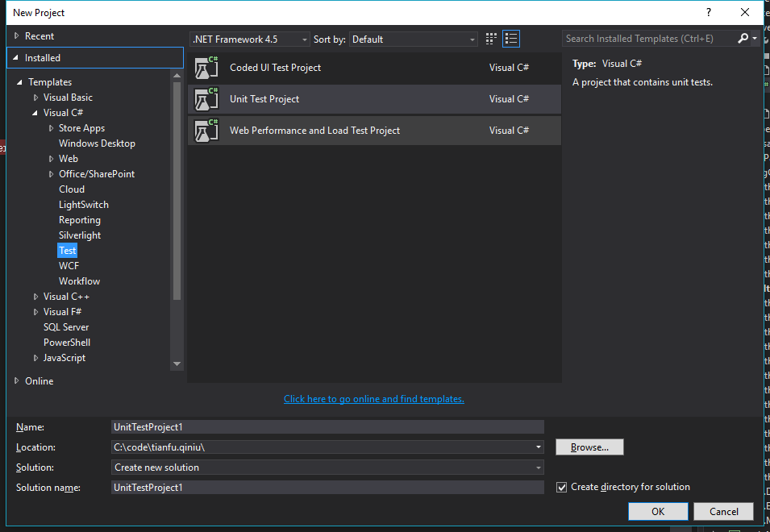Expand the JavaScript node arrow
The width and height of the screenshot is (770, 532).
(35, 358)
